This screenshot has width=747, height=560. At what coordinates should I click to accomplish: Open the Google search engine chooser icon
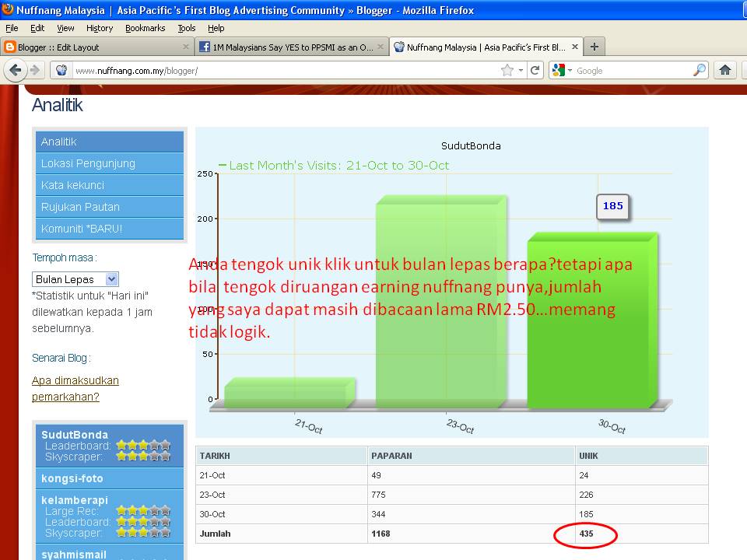pyautogui.click(x=558, y=71)
